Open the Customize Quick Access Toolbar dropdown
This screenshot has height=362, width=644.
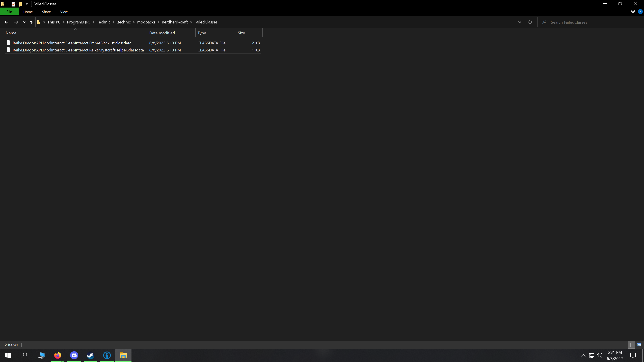point(27,4)
